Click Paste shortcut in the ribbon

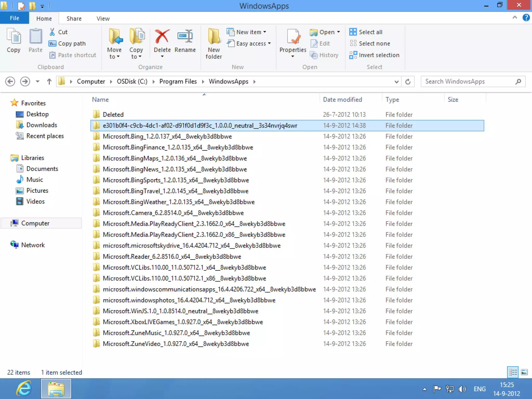pyautogui.click(x=73, y=55)
